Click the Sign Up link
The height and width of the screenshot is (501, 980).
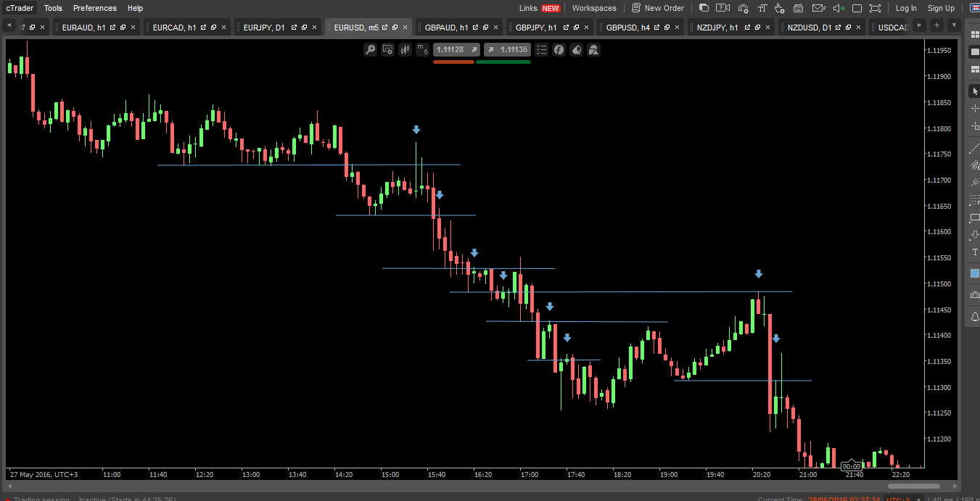click(941, 8)
